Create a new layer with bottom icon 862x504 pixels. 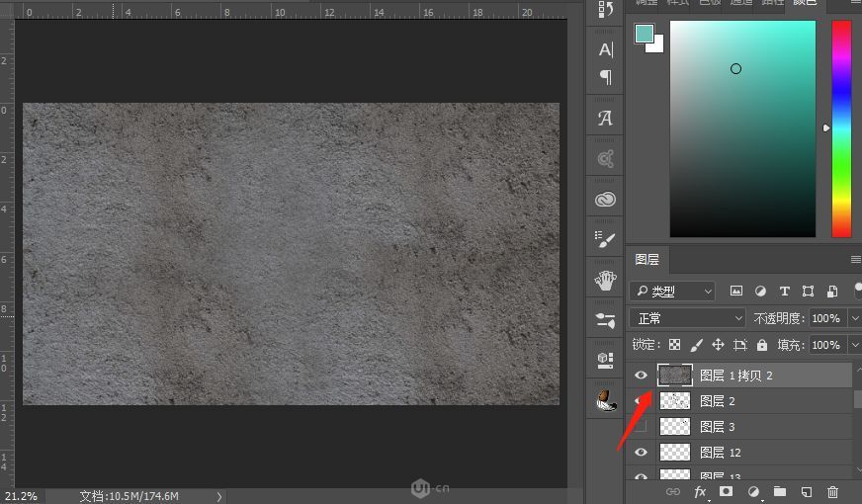[806, 491]
